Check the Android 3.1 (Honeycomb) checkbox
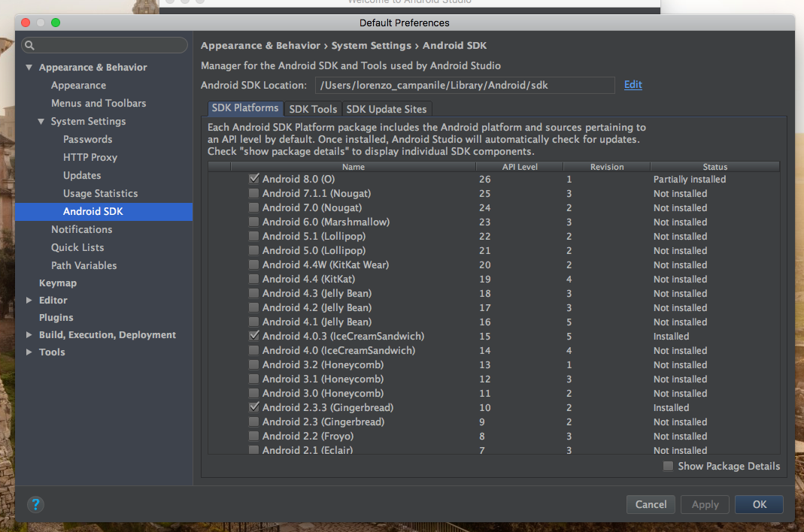Viewport: 804px width, 532px height. click(253, 379)
